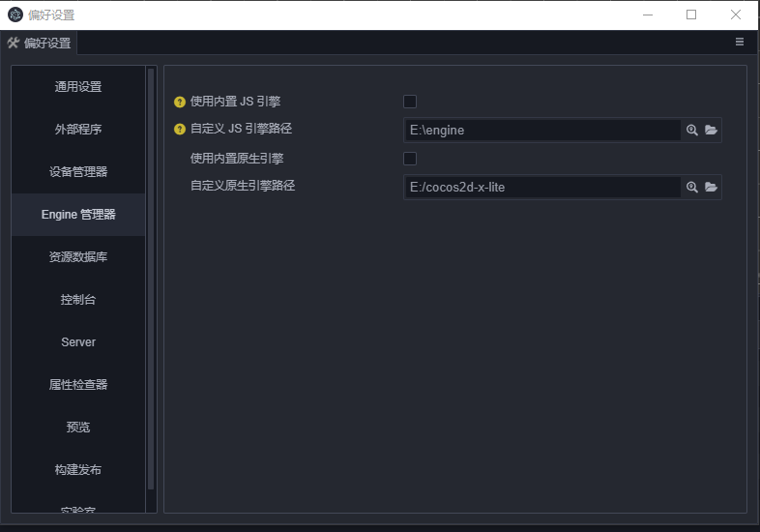Open folder browser for native engine path

711,188
